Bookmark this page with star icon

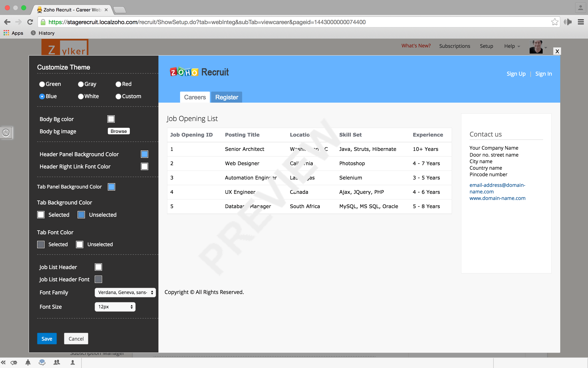[555, 22]
